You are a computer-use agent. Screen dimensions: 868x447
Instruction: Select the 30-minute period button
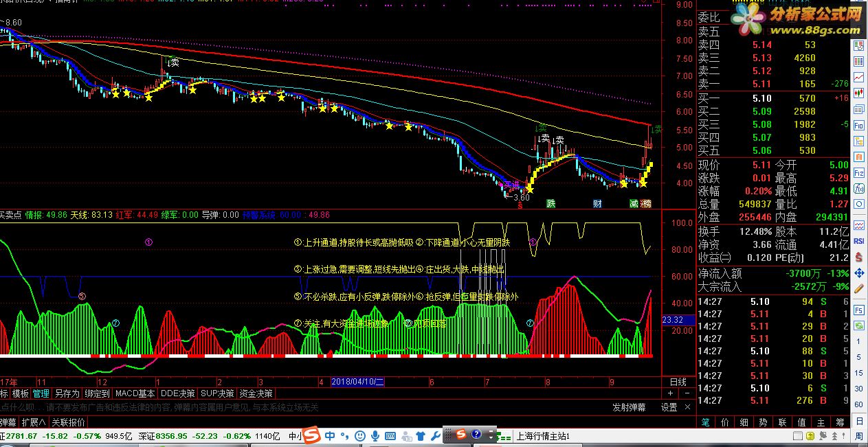click(858, 389)
